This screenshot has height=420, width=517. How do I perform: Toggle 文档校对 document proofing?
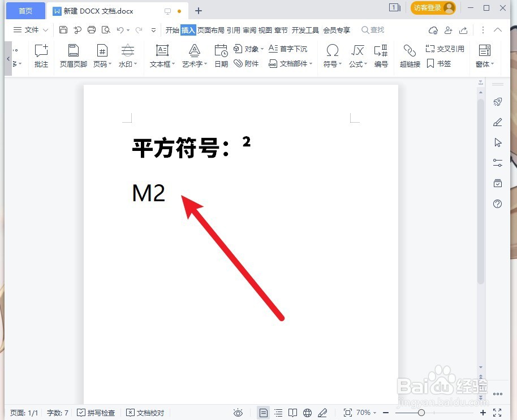tap(145, 413)
